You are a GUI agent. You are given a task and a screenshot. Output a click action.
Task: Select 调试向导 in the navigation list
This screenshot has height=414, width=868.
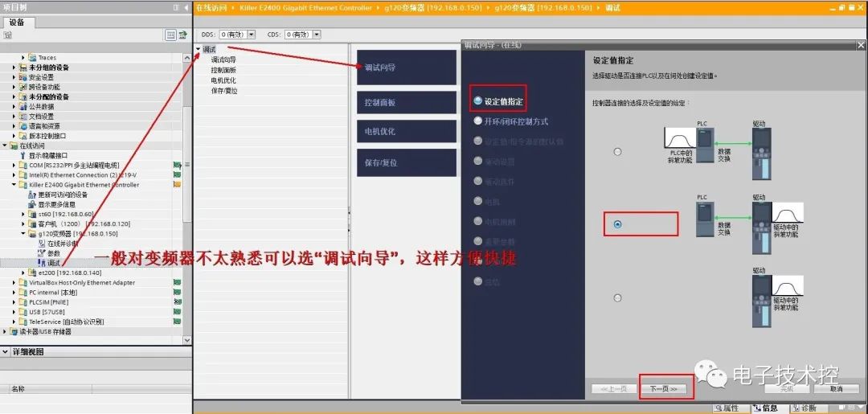223,59
